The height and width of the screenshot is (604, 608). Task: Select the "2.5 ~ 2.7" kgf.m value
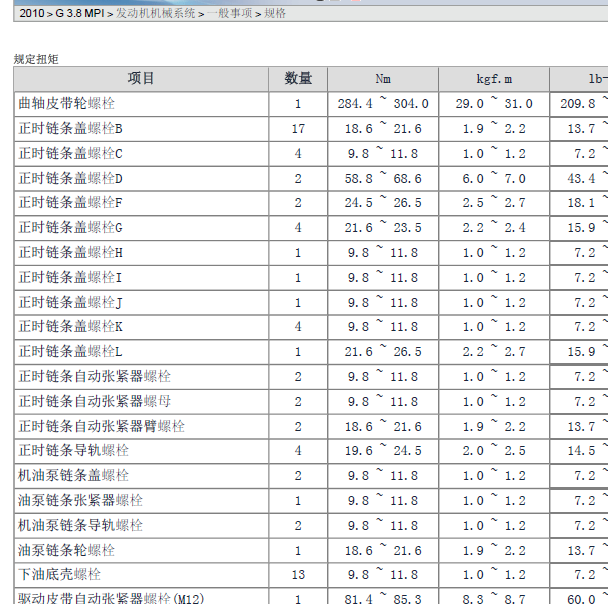494,203
